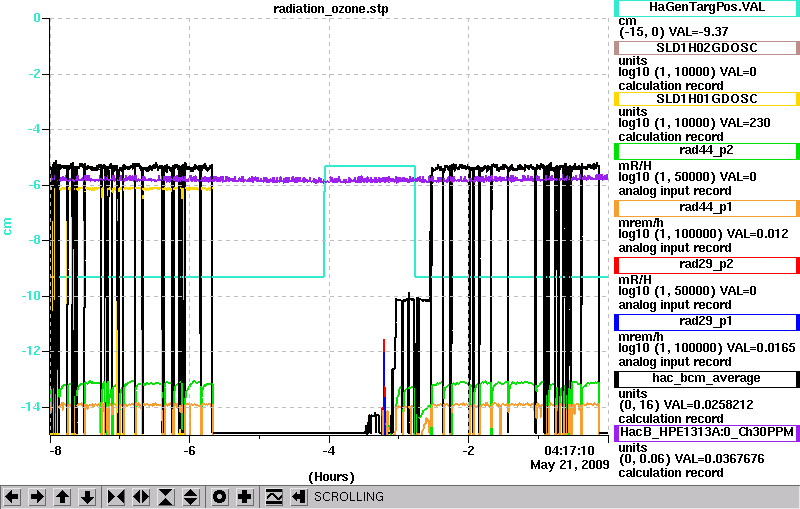This screenshot has width=800, height=509.
Task: Click the (-15, 0) VAL=-9.37 readout
Action: 673,32
